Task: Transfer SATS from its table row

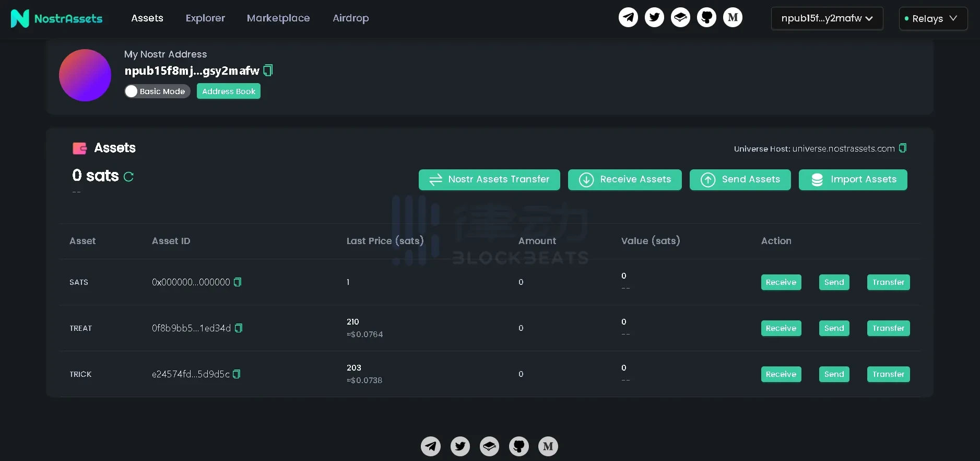Action: 889,282
